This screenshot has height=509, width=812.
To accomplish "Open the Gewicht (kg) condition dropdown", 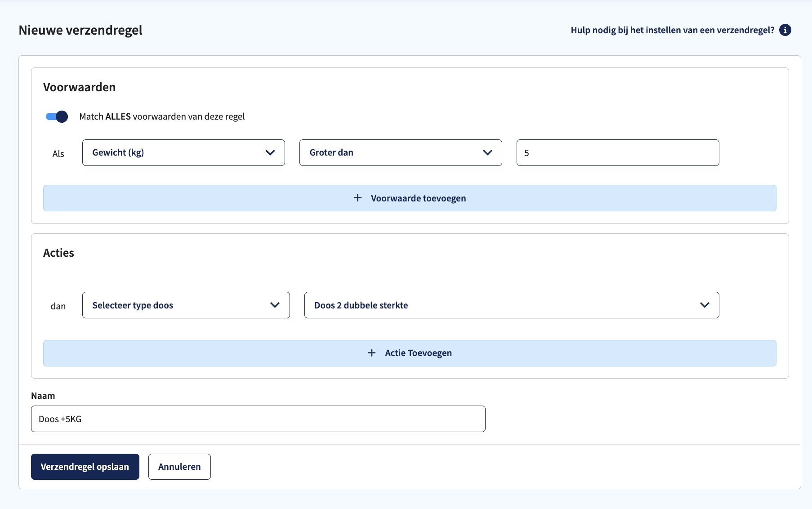I will point(183,152).
